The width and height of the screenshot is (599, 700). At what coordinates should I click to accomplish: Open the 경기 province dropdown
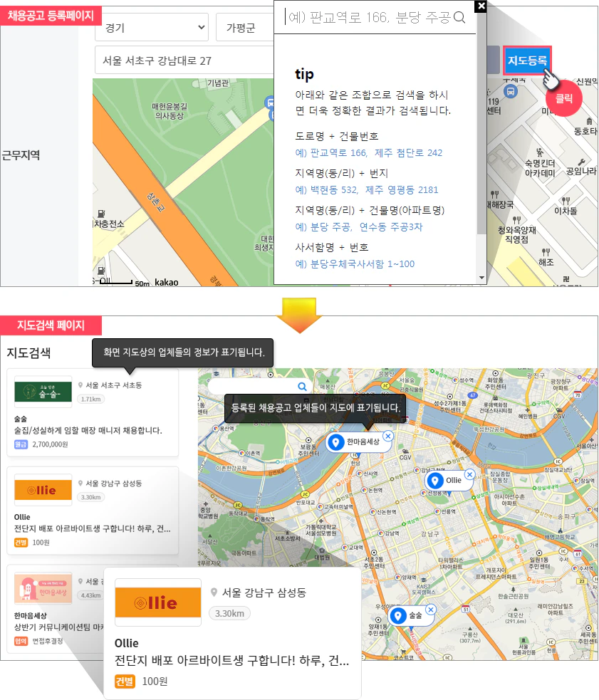coord(152,27)
